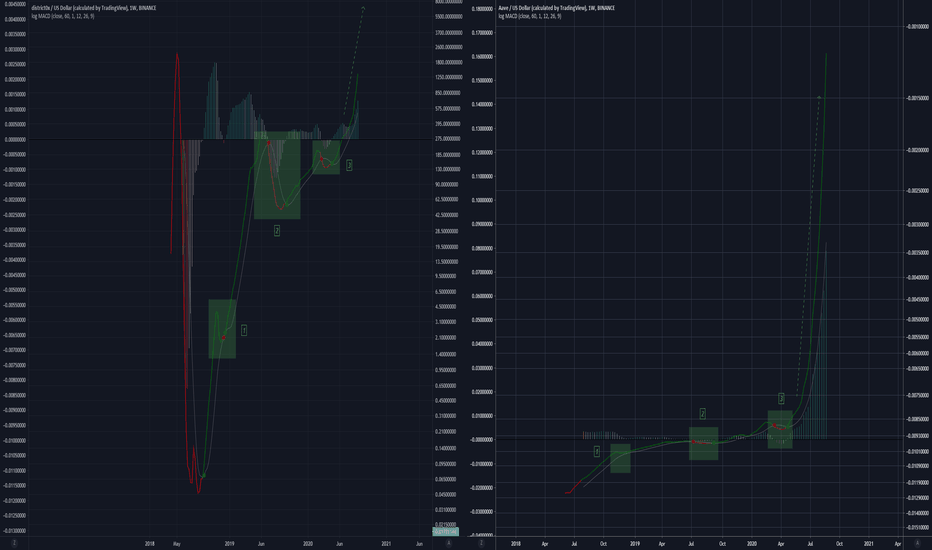Click the teal current price tag on district0x axis
Image resolution: width=932 pixels, height=550 pixels.
tap(445, 532)
